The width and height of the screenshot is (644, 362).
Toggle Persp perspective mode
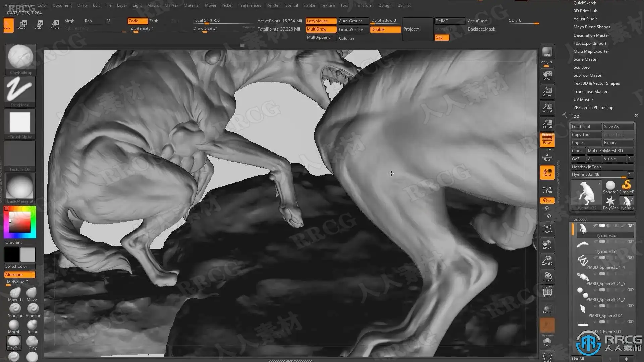[x=547, y=140]
